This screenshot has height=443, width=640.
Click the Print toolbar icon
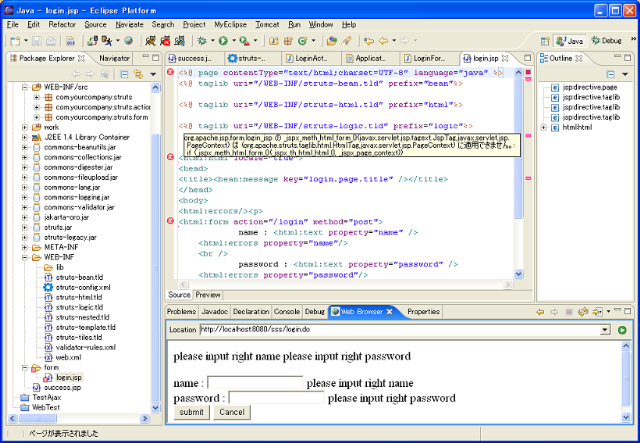(51, 41)
